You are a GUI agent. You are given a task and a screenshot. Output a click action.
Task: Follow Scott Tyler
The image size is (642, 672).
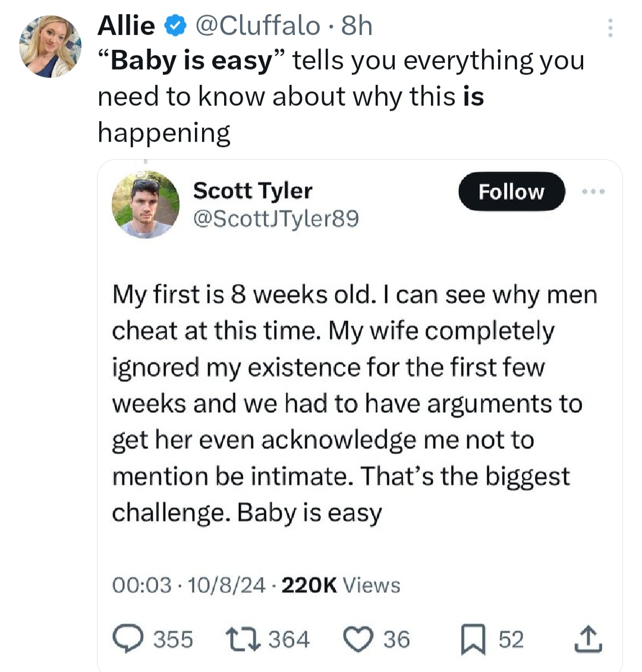pyautogui.click(x=511, y=191)
